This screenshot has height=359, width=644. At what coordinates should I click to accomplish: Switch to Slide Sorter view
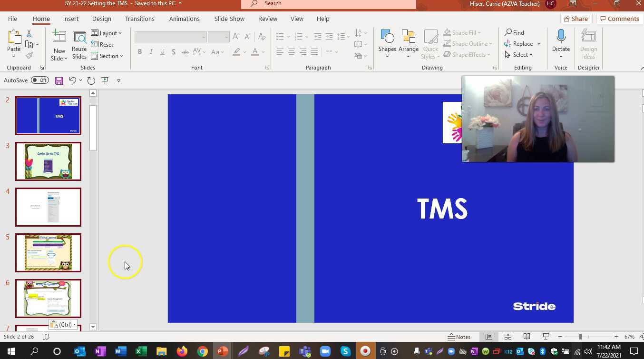coord(508,337)
